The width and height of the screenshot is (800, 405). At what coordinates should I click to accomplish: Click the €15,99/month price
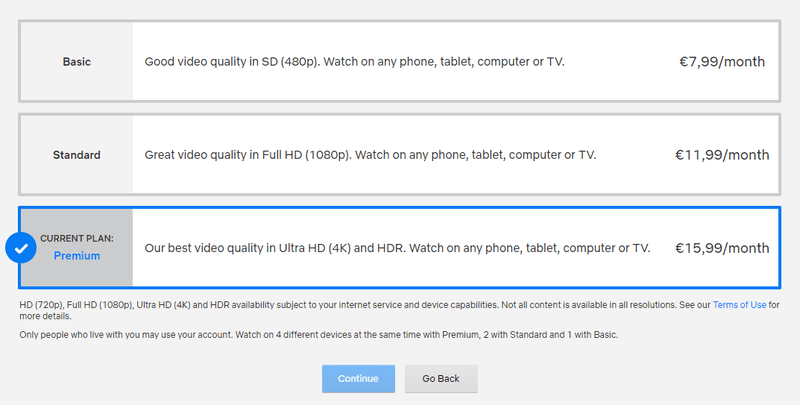coord(722,248)
